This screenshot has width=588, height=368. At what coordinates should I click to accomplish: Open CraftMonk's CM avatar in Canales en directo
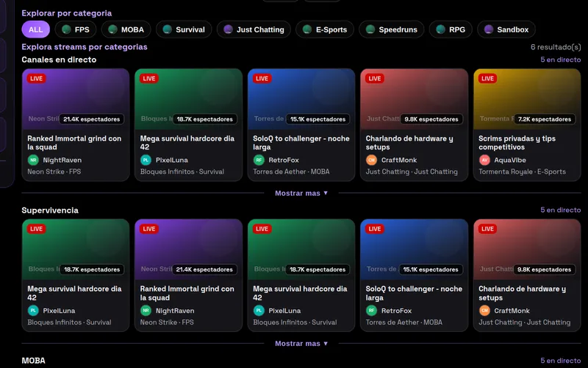[372, 160]
